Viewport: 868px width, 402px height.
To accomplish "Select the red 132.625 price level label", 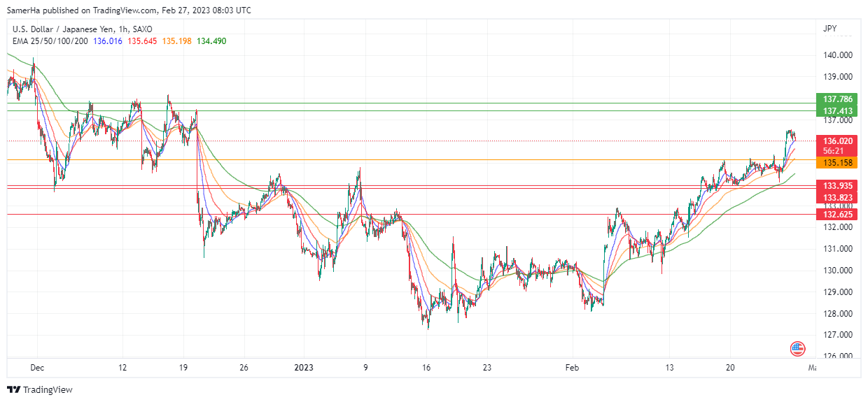I will coord(837,214).
